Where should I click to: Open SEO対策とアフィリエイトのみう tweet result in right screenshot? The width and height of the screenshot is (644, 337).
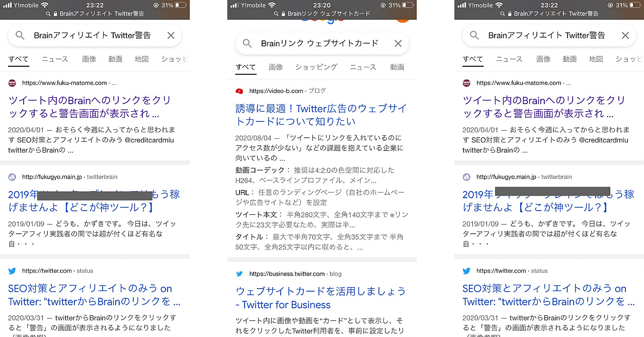[x=548, y=295]
